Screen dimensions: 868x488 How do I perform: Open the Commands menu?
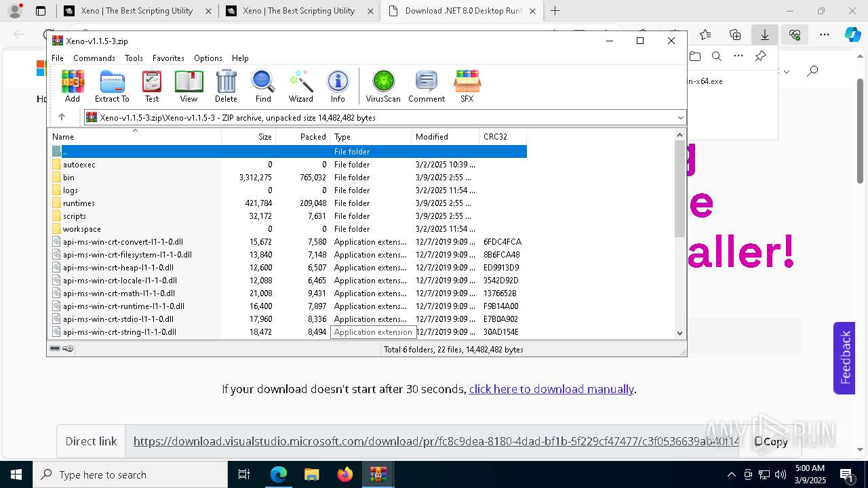[94, 58]
